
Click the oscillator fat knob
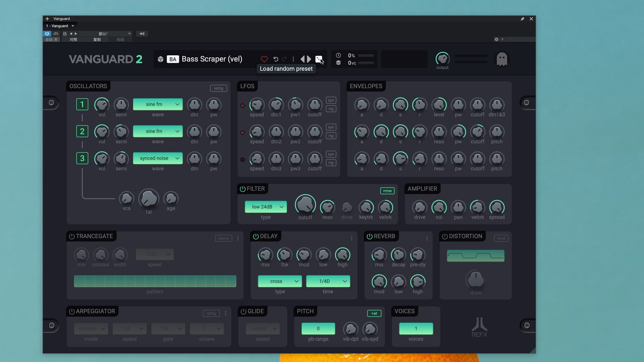149,199
